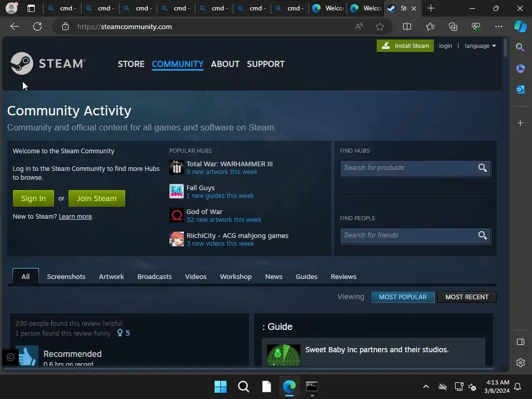
Task: Open Edge sidebar settings gear
Action: pyautogui.click(x=520, y=362)
